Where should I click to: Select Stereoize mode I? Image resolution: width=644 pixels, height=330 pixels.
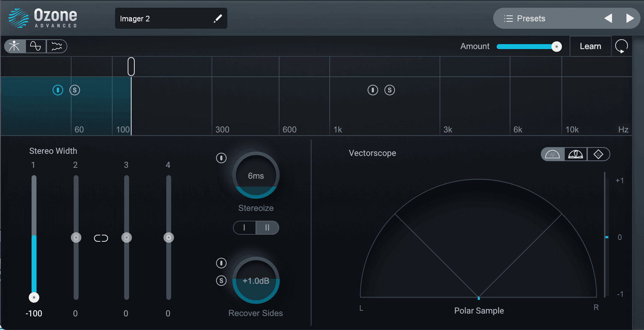click(244, 228)
